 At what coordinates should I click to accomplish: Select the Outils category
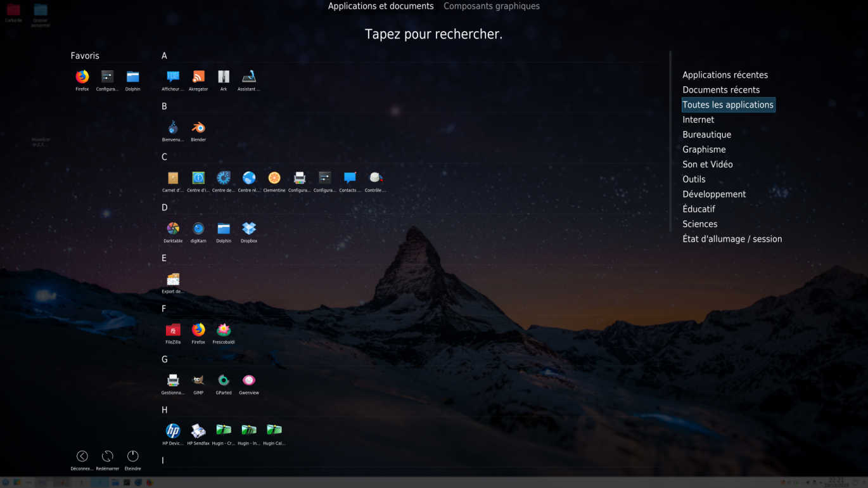tap(694, 179)
